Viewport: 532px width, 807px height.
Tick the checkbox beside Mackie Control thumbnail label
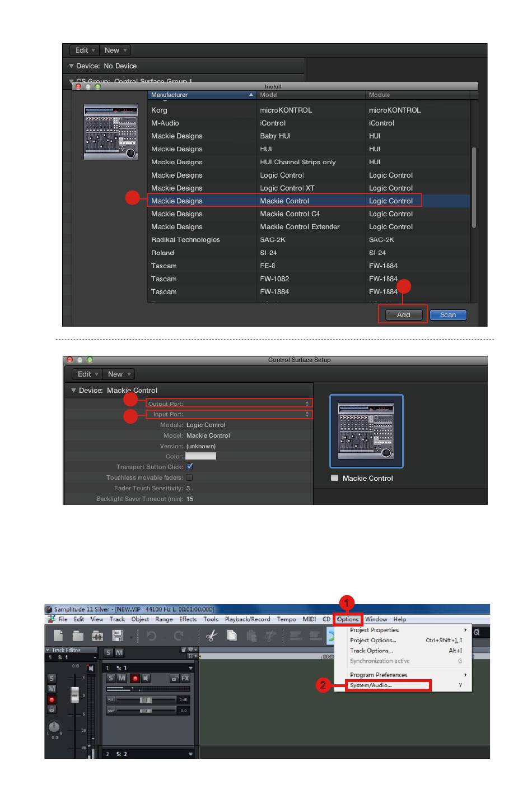(335, 478)
